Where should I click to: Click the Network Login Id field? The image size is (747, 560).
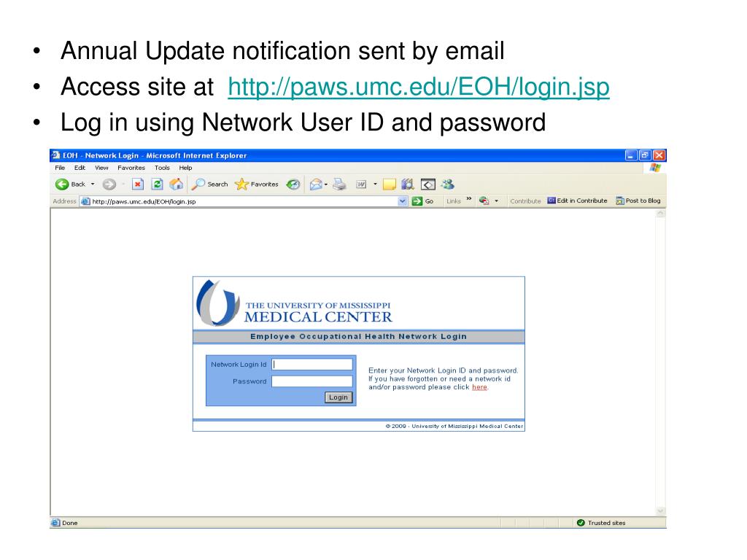pos(312,365)
